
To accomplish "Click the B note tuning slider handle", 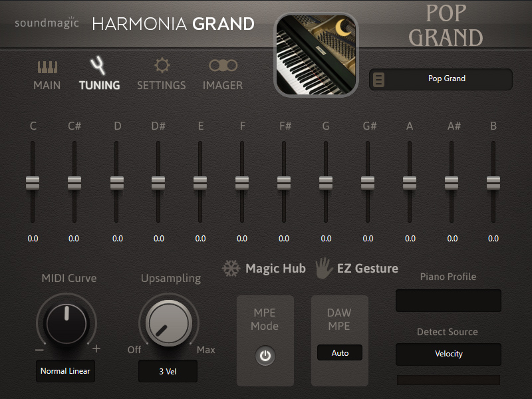I will (x=493, y=183).
